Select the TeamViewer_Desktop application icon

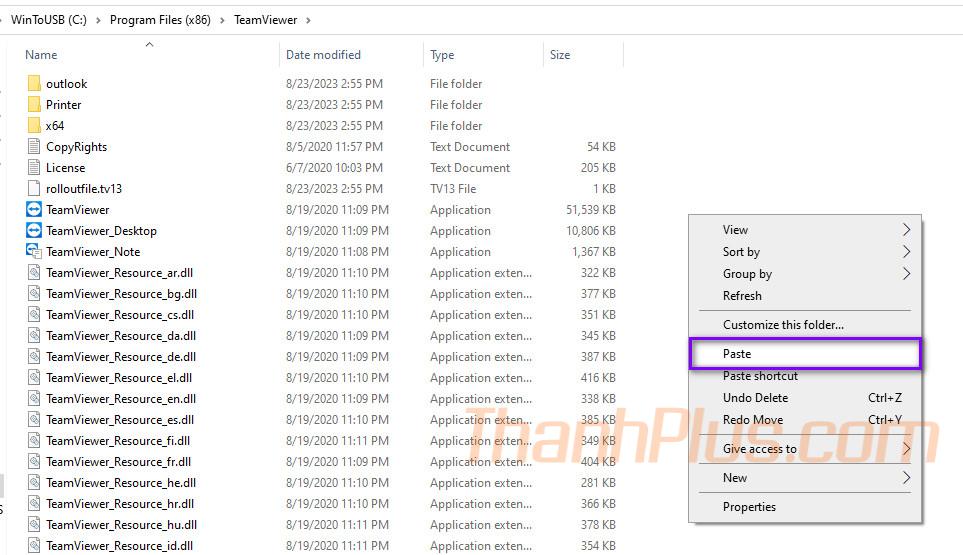pos(34,231)
